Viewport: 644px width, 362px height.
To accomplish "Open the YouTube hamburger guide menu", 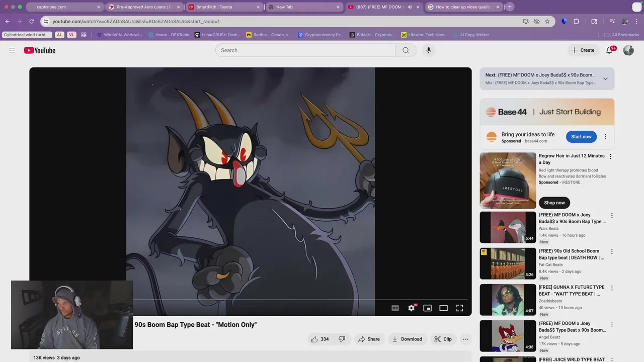I will (12, 50).
